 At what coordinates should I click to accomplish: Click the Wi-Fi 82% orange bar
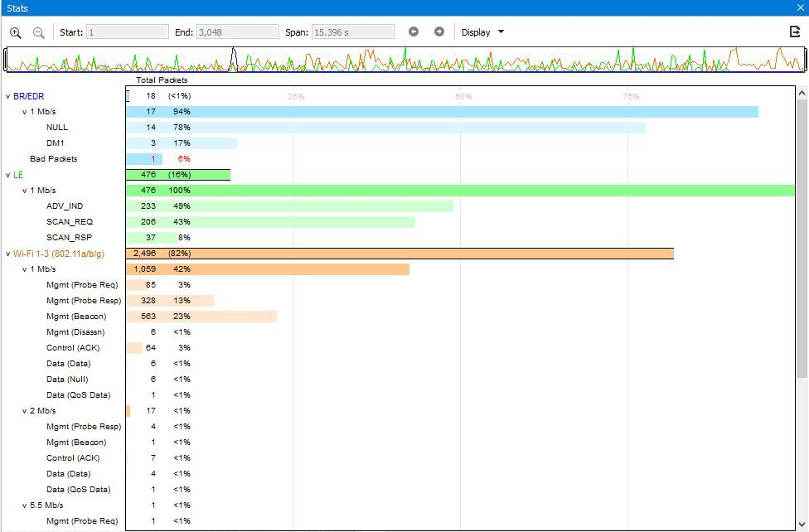(x=400, y=254)
